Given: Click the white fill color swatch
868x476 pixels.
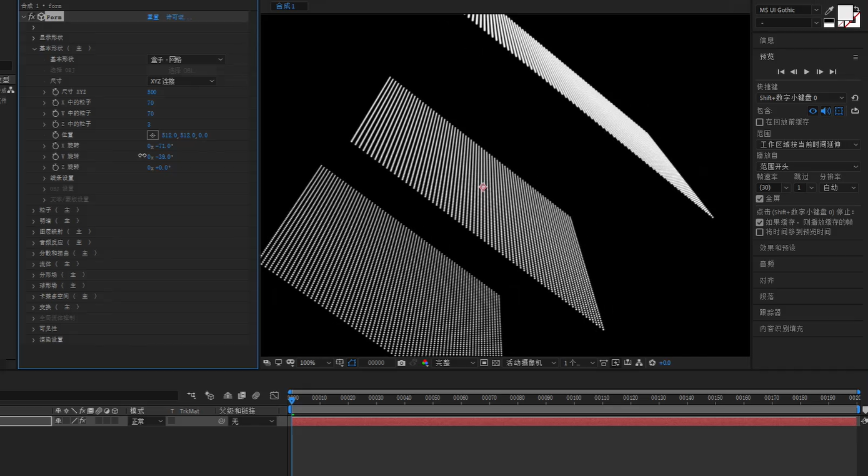Looking at the screenshot, I should pyautogui.click(x=845, y=12).
